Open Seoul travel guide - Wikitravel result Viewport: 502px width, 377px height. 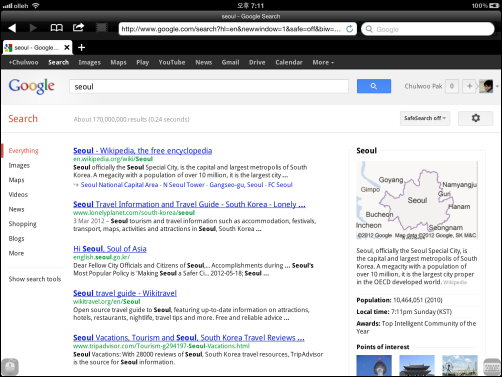point(125,293)
